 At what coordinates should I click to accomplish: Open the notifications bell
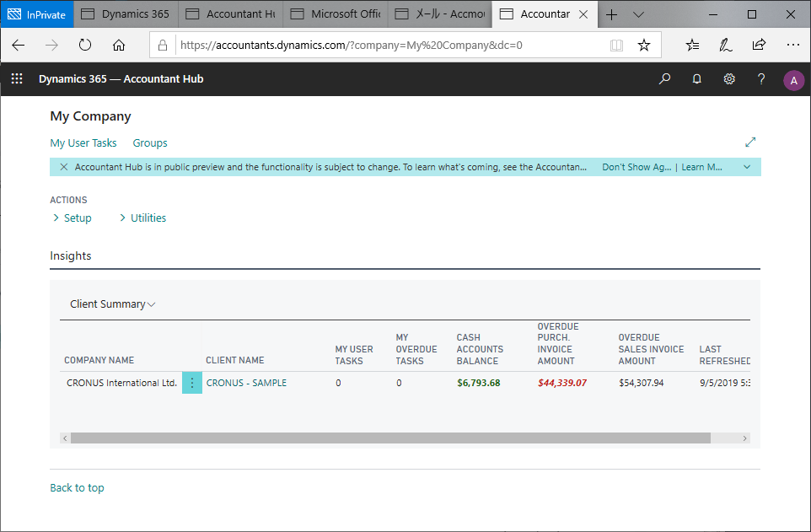[x=696, y=78]
